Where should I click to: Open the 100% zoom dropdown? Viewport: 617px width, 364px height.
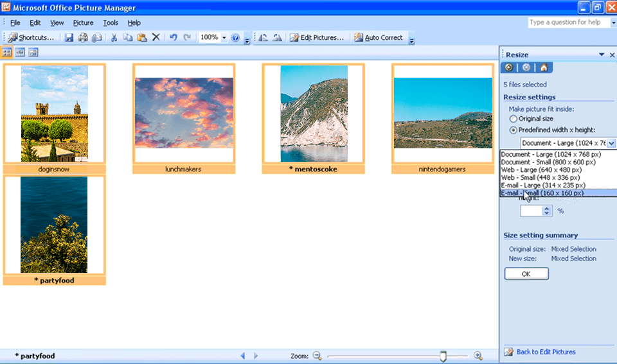click(224, 38)
